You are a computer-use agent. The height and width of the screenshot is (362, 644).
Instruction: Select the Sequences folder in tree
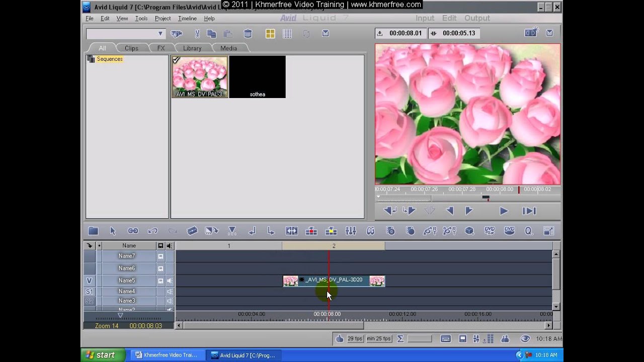tap(105, 59)
